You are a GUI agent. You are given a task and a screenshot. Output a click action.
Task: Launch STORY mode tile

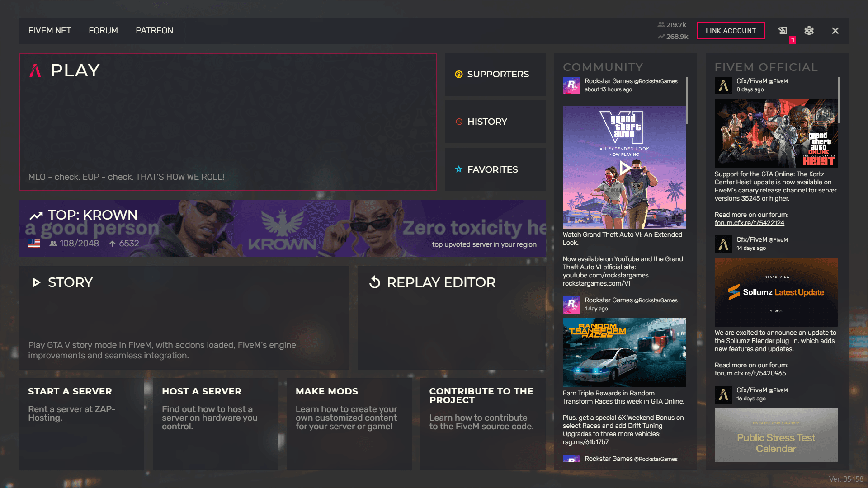click(x=184, y=318)
